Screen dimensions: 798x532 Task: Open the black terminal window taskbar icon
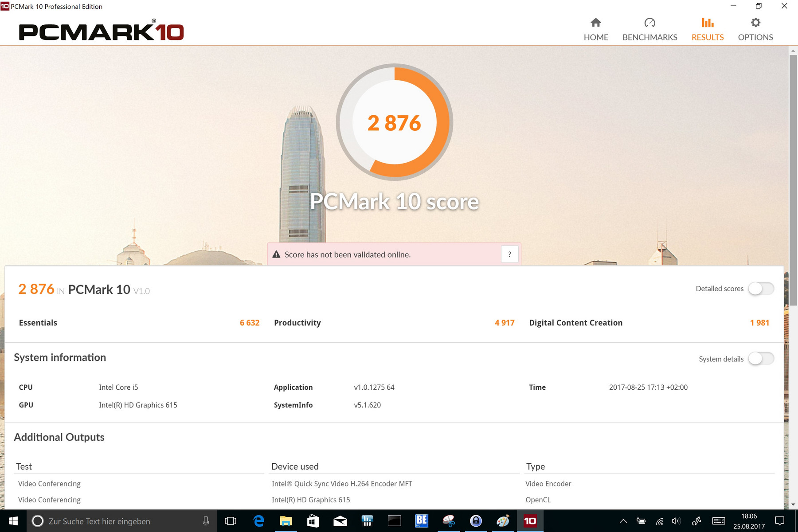click(395, 521)
